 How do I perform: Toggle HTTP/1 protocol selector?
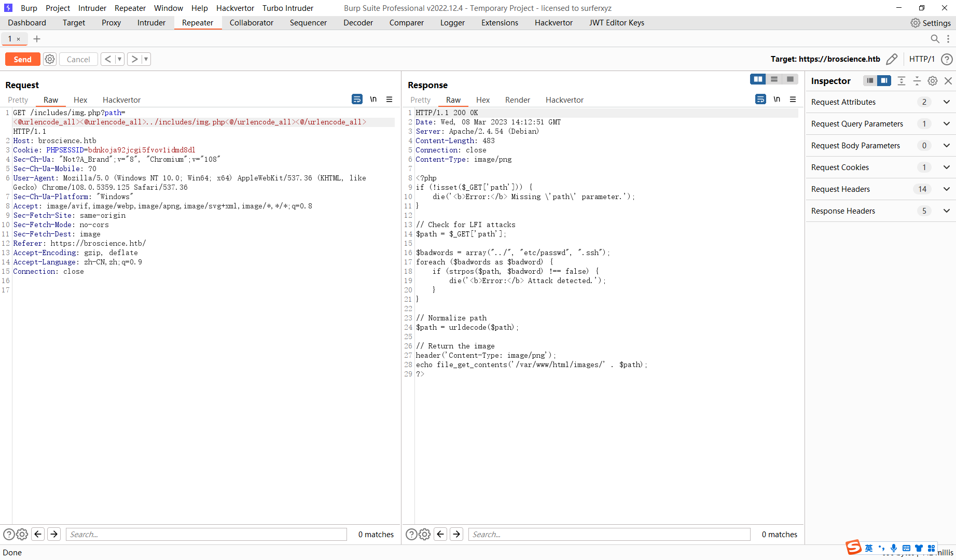(922, 59)
